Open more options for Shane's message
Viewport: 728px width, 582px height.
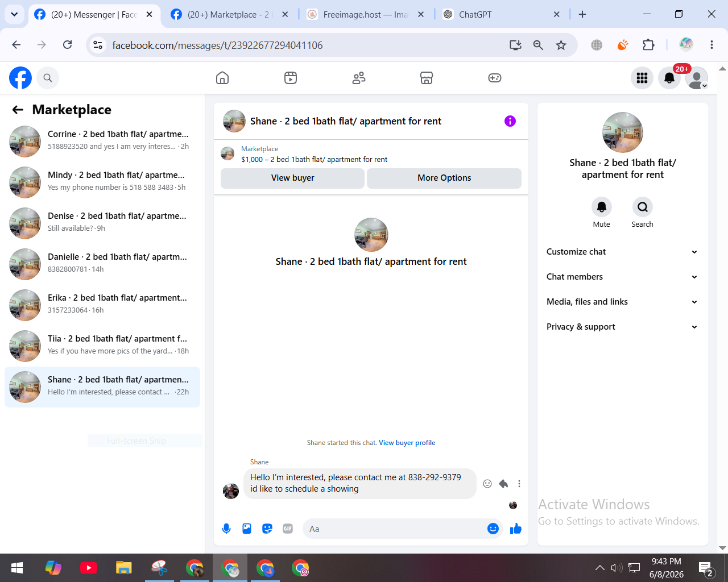(x=519, y=484)
